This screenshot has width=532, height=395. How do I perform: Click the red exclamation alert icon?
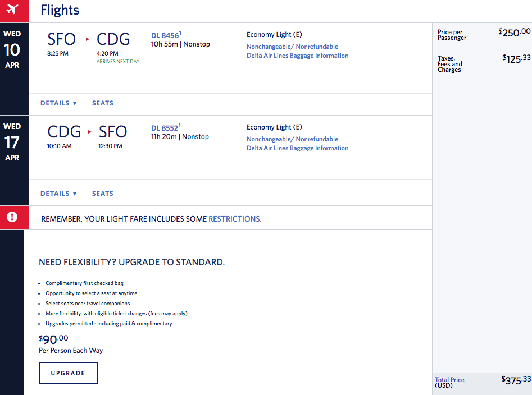(x=12, y=217)
